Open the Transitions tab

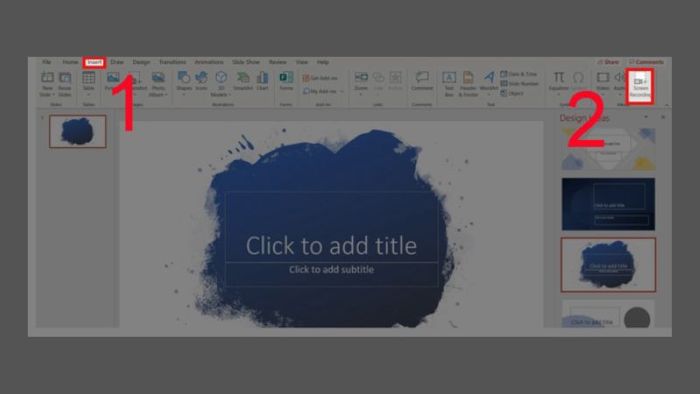coord(172,62)
